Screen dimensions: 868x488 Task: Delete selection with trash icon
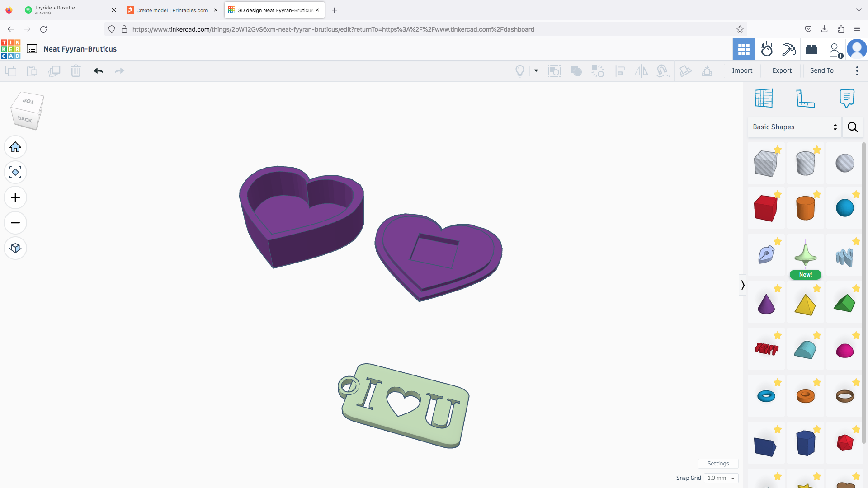76,71
